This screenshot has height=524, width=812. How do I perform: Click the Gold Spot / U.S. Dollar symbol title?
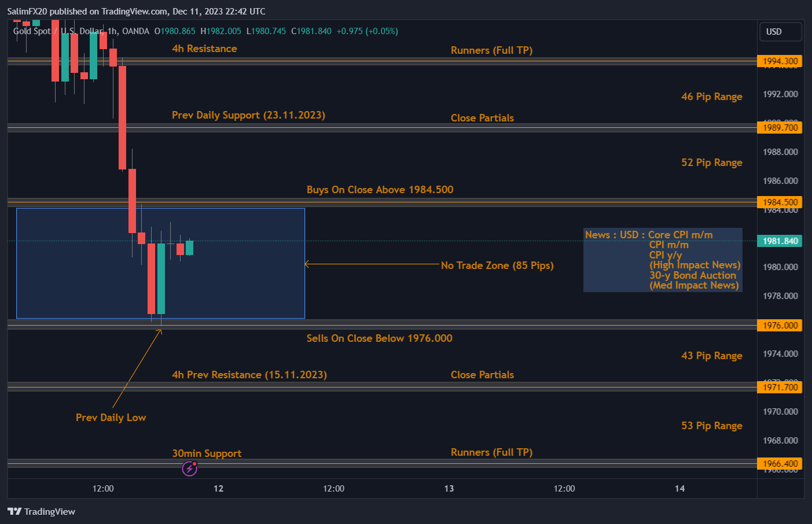point(58,31)
